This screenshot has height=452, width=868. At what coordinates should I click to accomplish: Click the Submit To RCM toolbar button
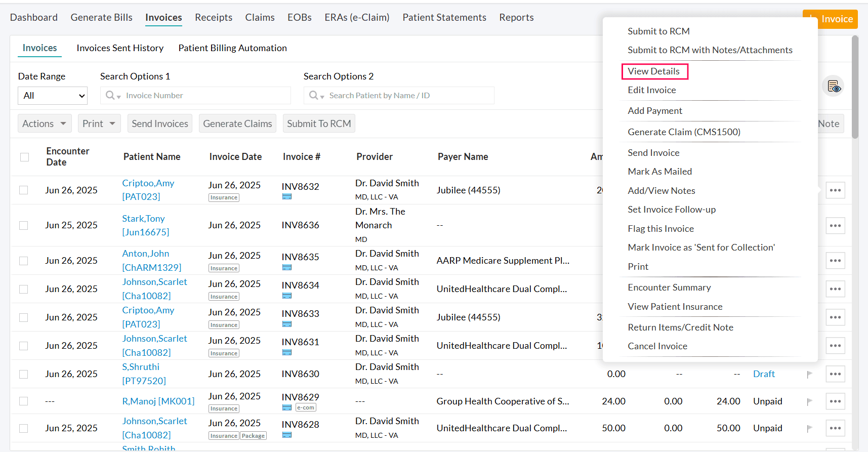tap(319, 124)
